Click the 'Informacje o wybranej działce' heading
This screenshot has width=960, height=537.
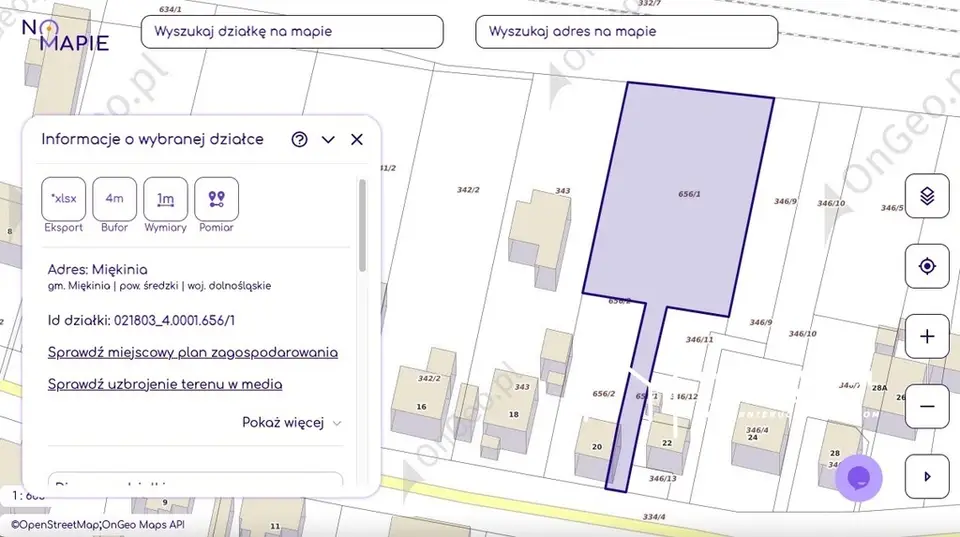pyautogui.click(x=152, y=140)
